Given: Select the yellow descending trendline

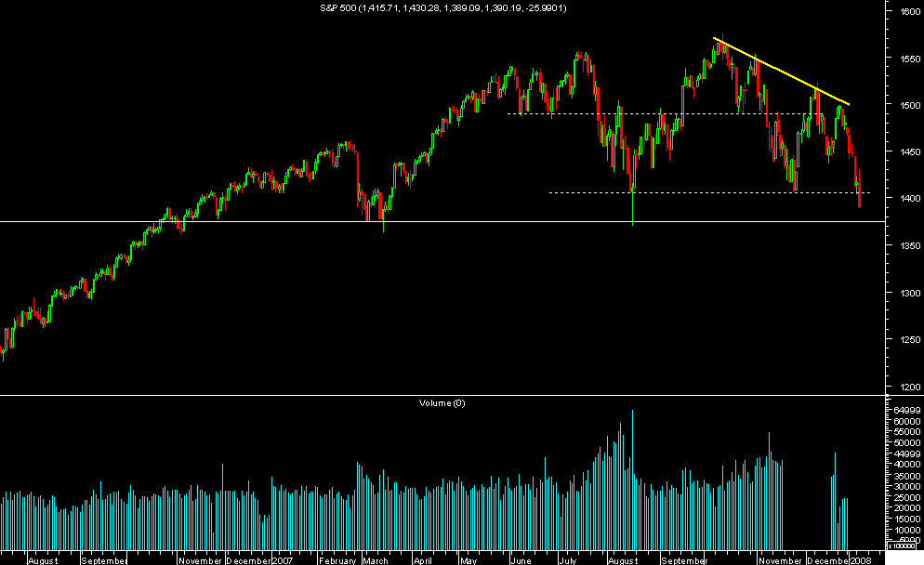Looking at the screenshot, I should (x=781, y=72).
